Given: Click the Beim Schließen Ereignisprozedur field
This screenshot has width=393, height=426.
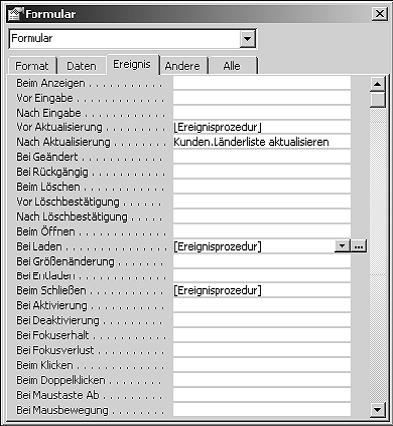Looking at the screenshot, I should pyautogui.click(x=262, y=291).
